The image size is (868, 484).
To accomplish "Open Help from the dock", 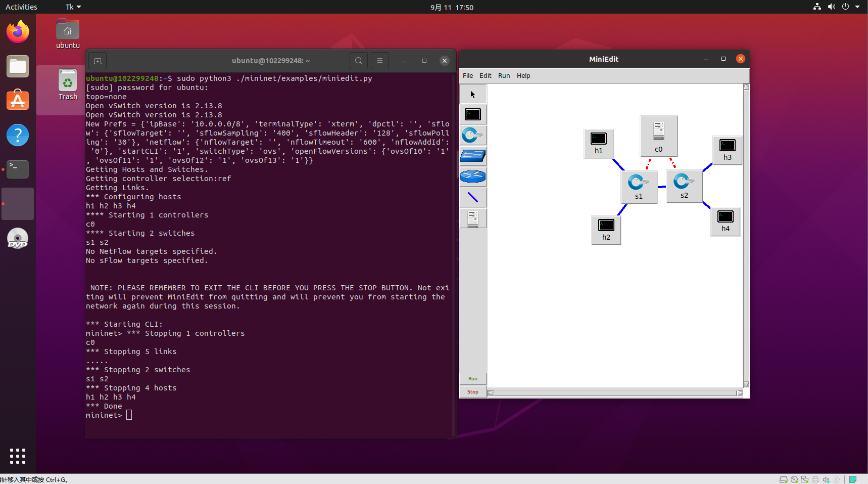I will coord(18,135).
